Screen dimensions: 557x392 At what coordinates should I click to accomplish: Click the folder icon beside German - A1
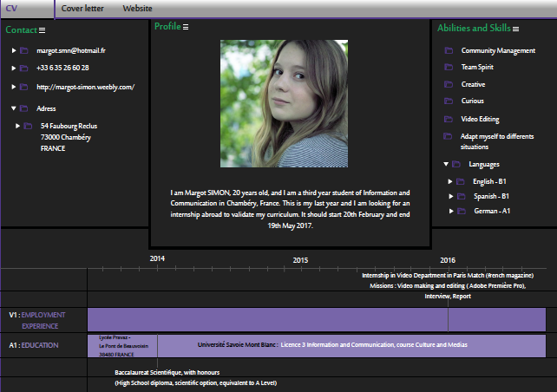[x=462, y=211]
